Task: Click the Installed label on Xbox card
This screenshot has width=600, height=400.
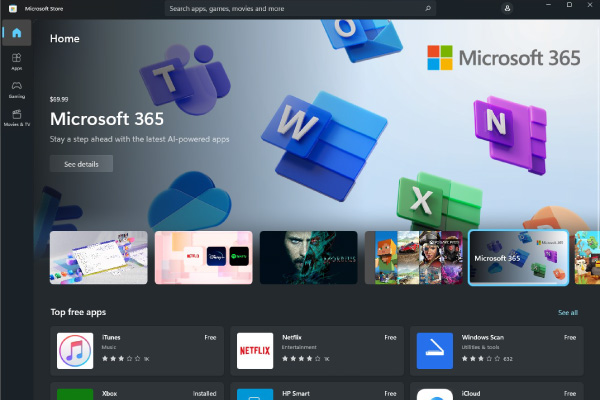Action: [x=204, y=393]
